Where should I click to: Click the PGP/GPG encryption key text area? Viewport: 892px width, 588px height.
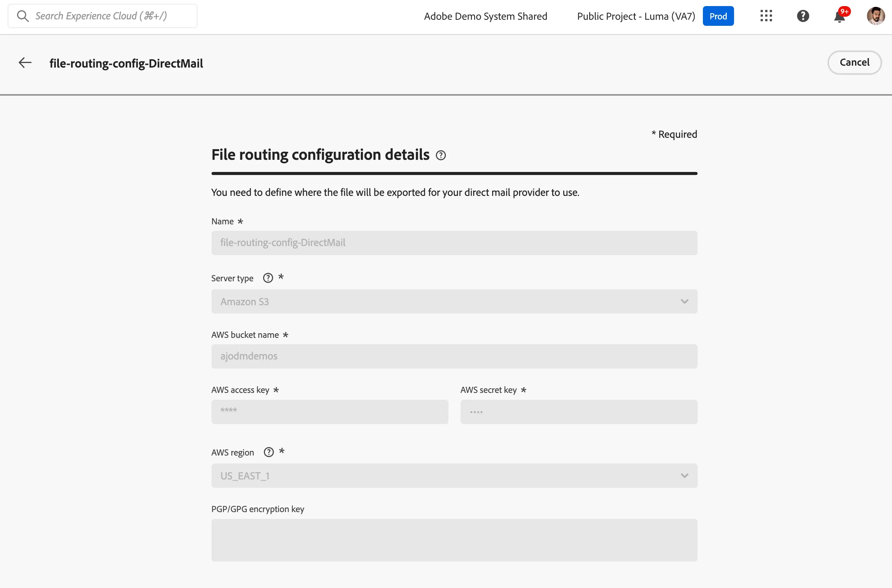click(454, 540)
